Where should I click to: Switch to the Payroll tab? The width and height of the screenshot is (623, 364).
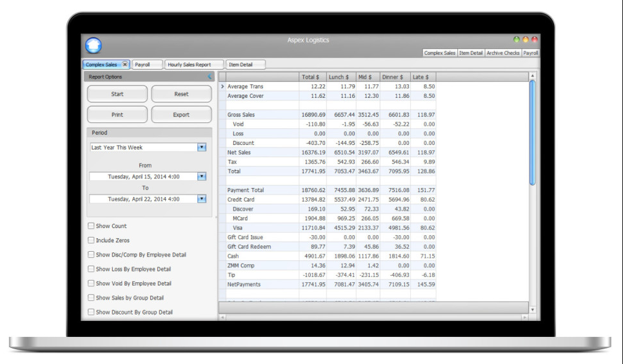(x=147, y=64)
